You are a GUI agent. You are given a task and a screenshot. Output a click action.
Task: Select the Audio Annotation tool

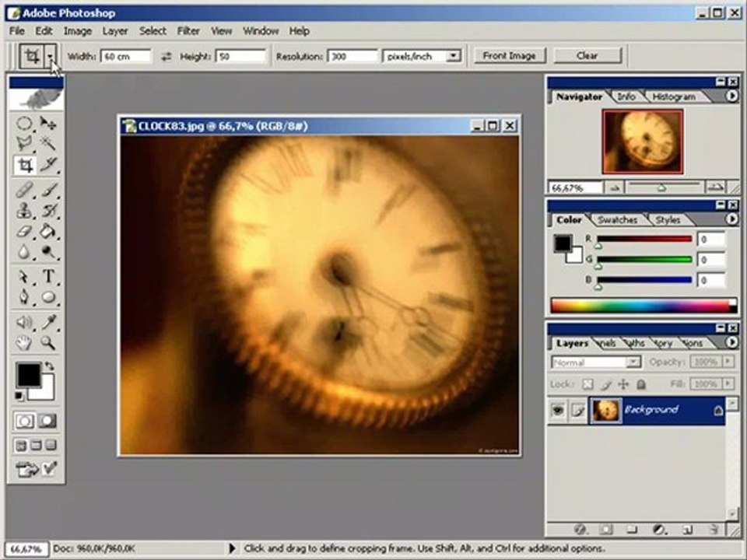pyautogui.click(x=24, y=322)
